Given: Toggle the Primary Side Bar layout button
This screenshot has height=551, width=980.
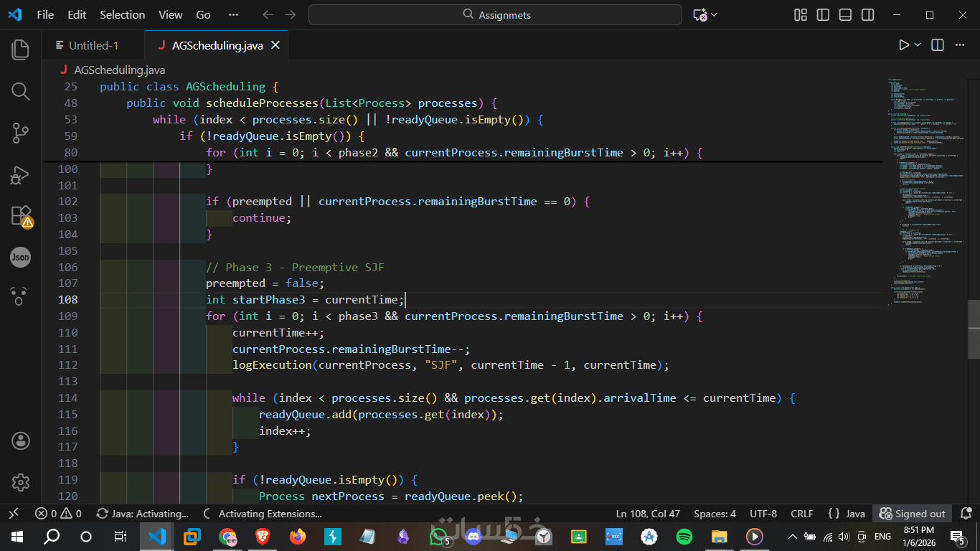Looking at the screenshot, I should [x=823, y=15].
